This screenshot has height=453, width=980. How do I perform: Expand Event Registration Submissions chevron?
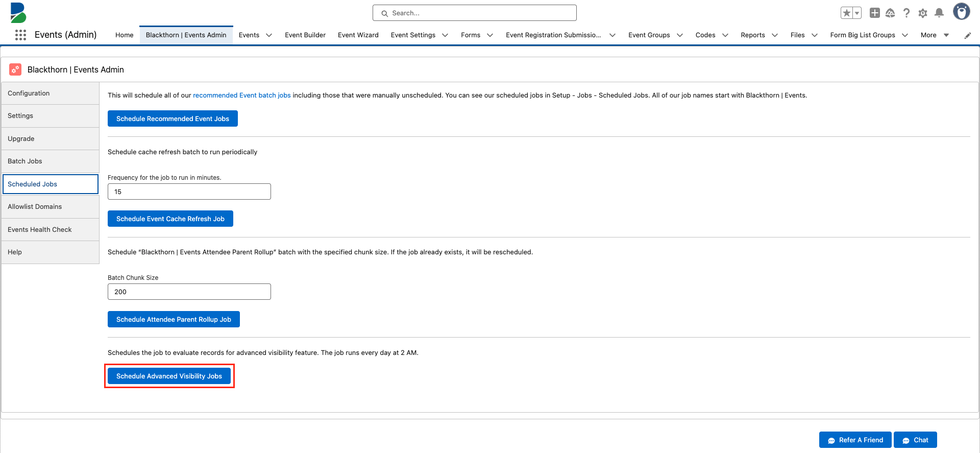[x=612, y=35]
